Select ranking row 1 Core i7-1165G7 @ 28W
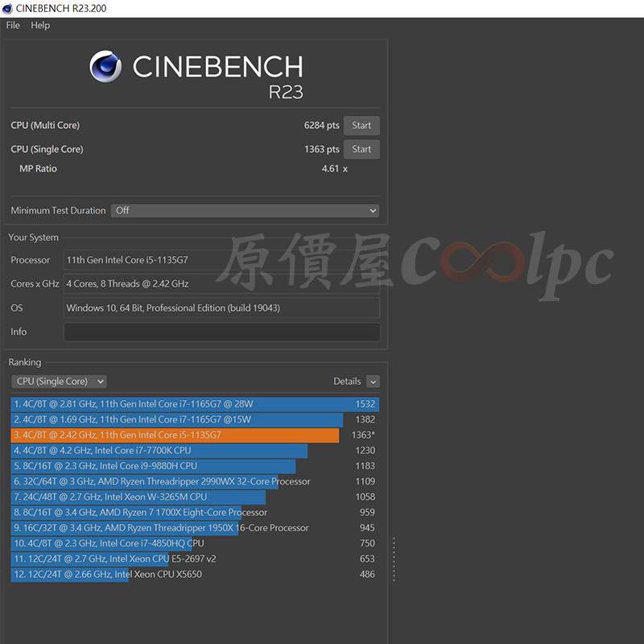This screenshot has width=644, height=644. click(195, 404)
